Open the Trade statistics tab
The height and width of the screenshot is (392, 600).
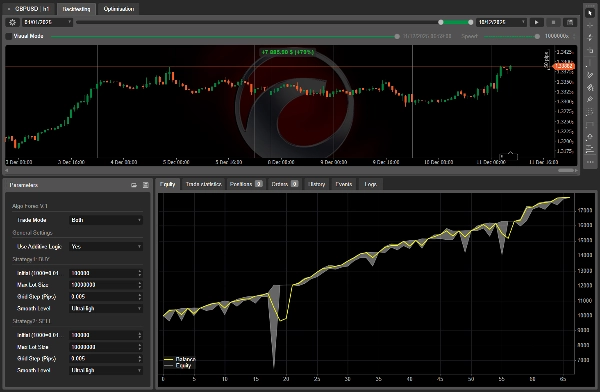[x=204, y=184]
